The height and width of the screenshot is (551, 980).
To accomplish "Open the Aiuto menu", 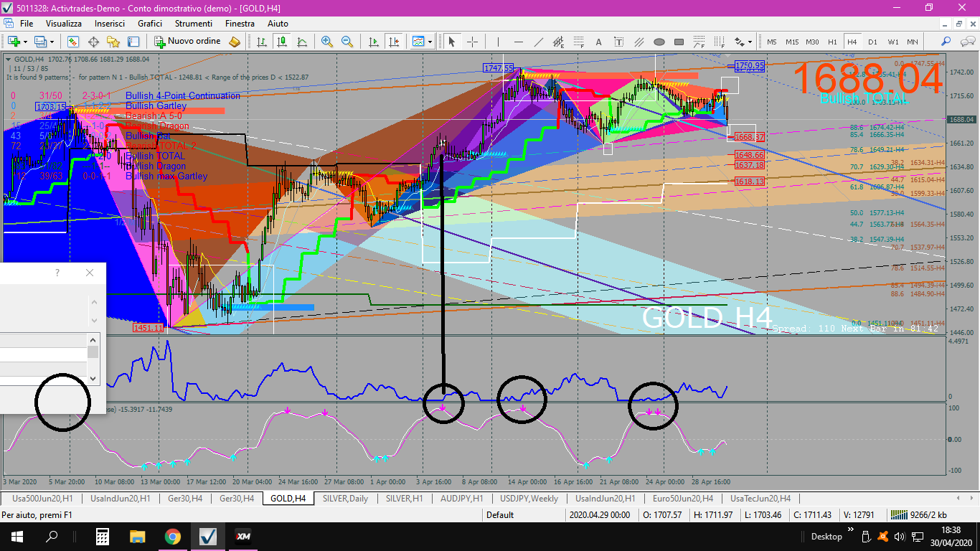I will (x=278, y=24).
